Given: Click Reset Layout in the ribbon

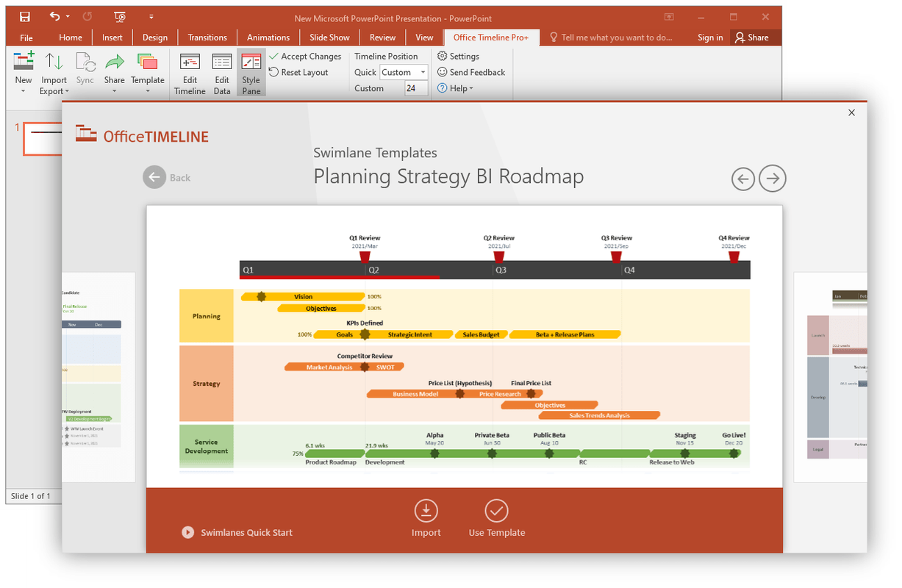Looking at the screenshot, I should point(298,73).
